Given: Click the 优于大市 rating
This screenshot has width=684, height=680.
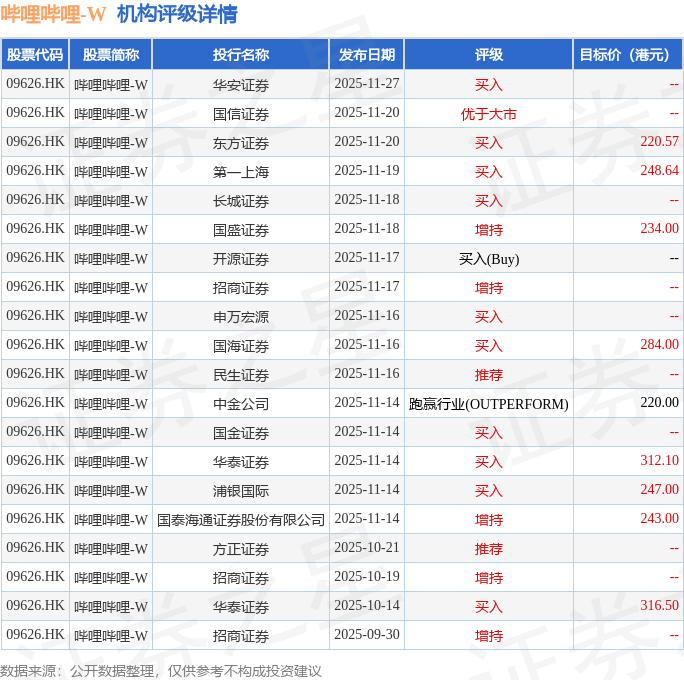Looking at the screenshot, I should (x=489, y=114).
